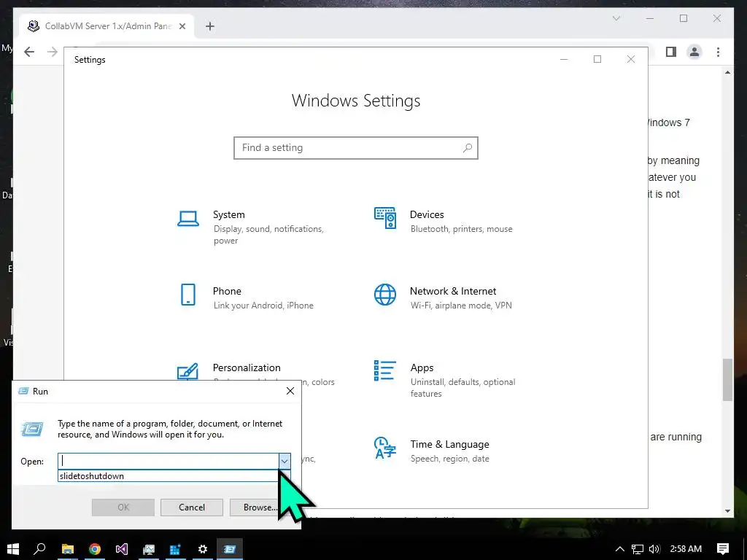The height and width of the screenshot is (560, 747).
Task: Choose slidetoshutdown from Run history
Action: pyautogui.click(x=169, y=475)
